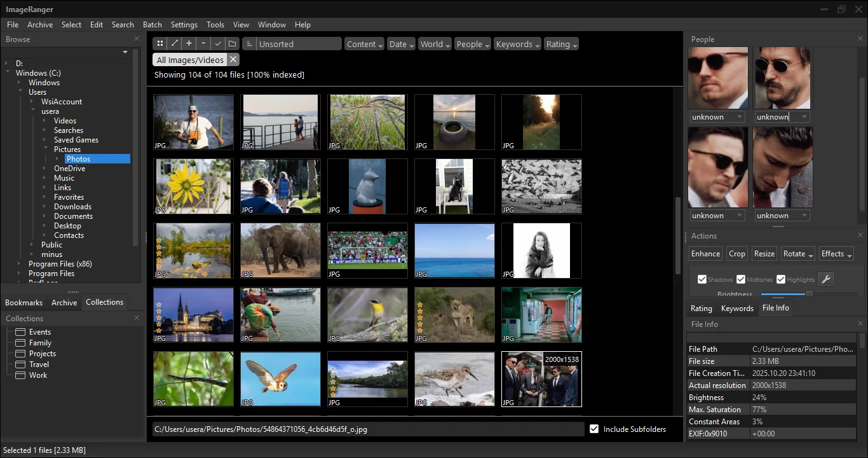Disable the Include Subfolders checkbox

(x=594, y=429)
